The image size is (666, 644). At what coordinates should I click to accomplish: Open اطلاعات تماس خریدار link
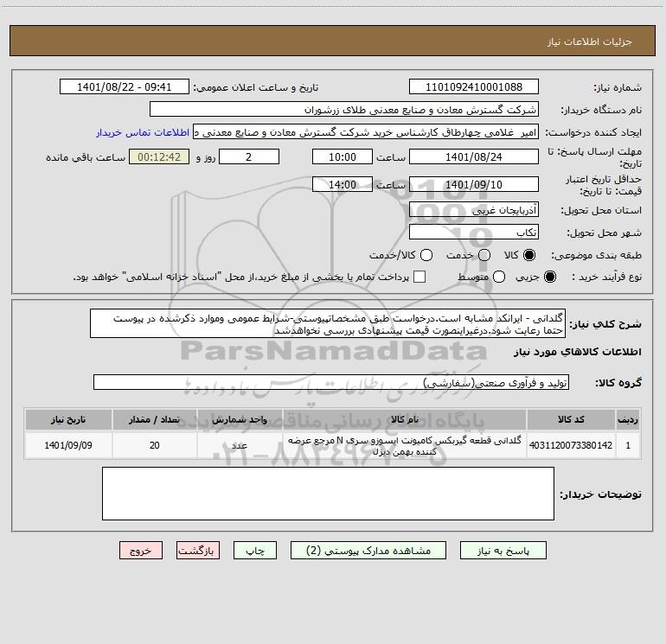point(143,132)
